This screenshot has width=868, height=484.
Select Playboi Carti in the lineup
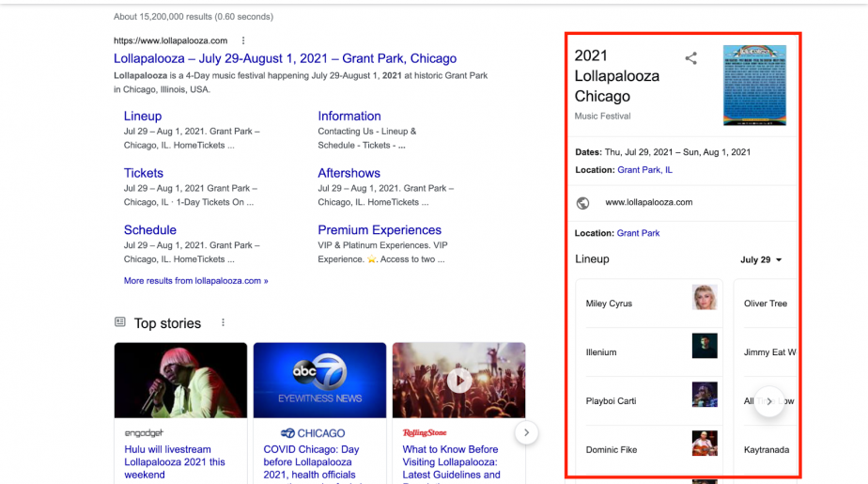tap(612, 401)
